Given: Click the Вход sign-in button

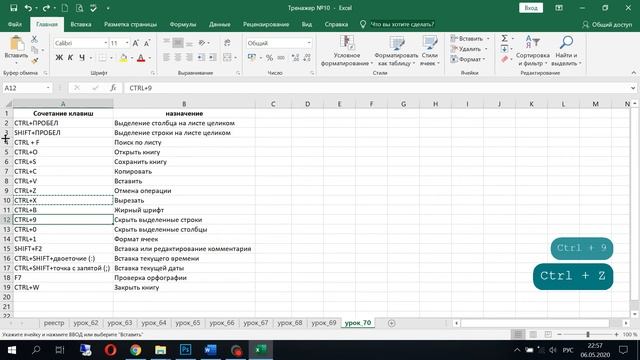Looking at the screenshot, I should [x=531, y=8].
